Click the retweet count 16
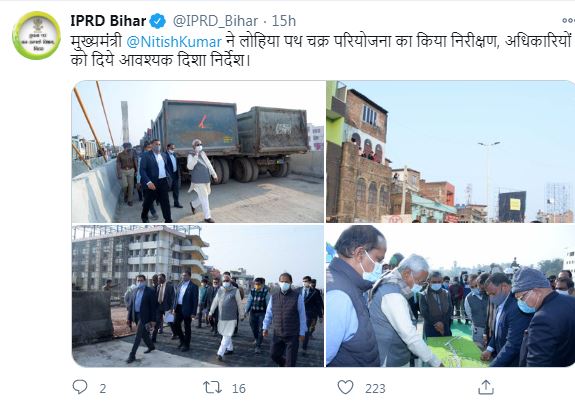This screenshot has width=575, height=403. click(x=239, y=389)
